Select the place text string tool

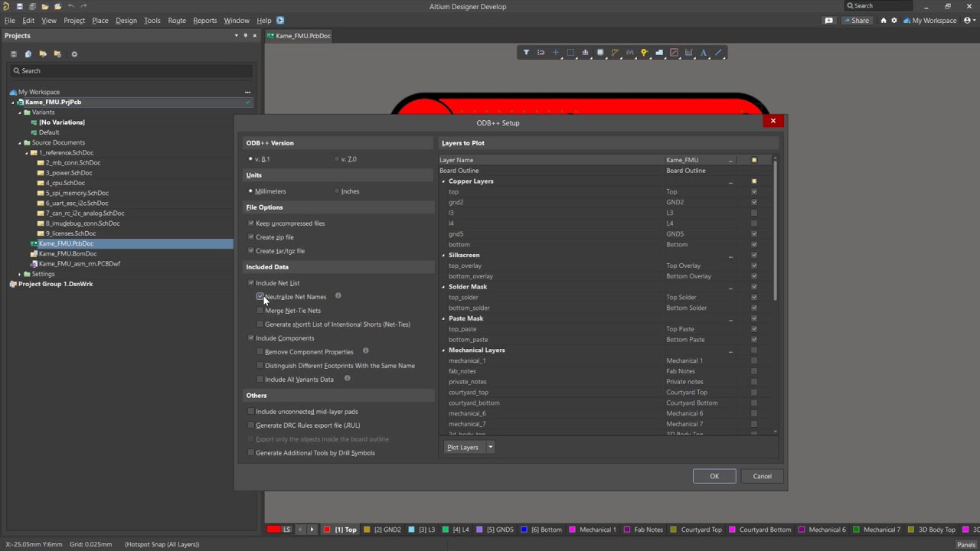click(x=704, y=53)
